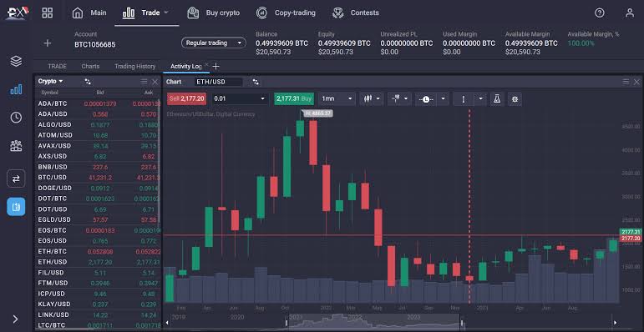
Task: Go to the Main home page
Action: [x=89, y=13]
